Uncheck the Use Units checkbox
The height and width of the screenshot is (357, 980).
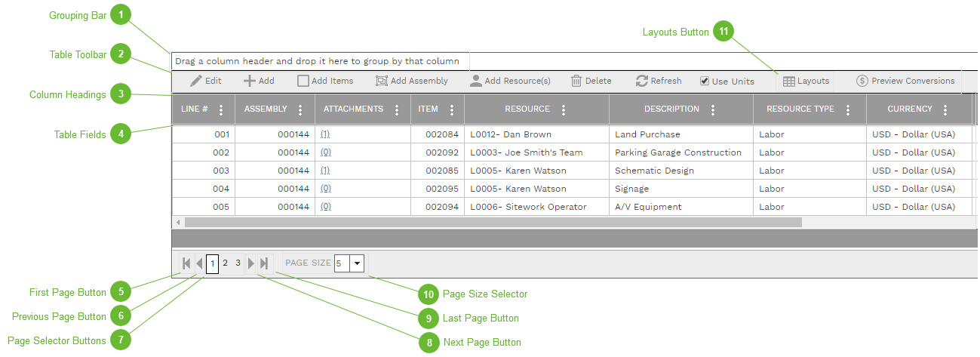coord(705,82)
